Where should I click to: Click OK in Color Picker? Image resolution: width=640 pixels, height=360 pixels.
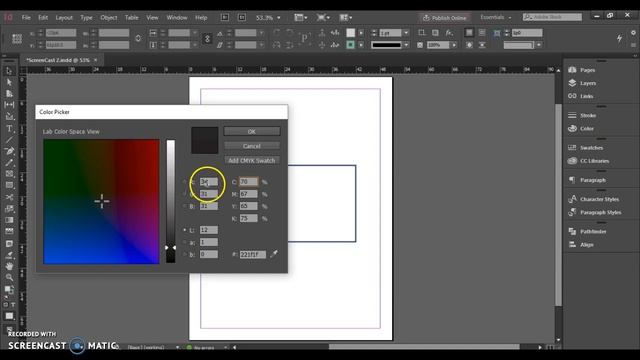252,131
